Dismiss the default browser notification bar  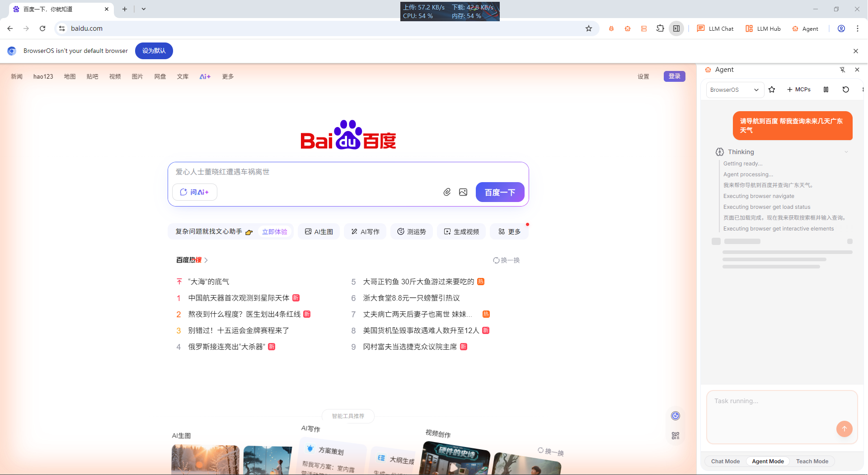point(856,51)
